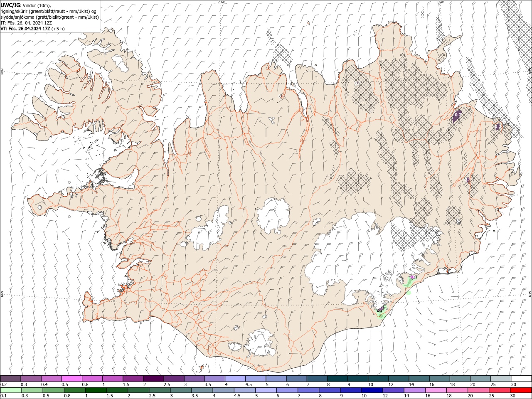
Task: Click the valid time "VT: Fös. 26.04.2024 17Z (+5 h)"
Action: tap(32, 29)
